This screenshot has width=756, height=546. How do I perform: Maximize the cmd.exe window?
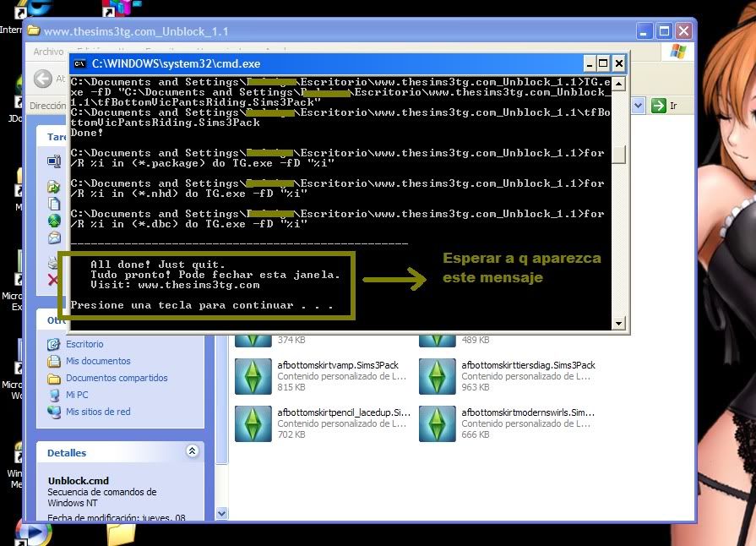pos(603,63)
